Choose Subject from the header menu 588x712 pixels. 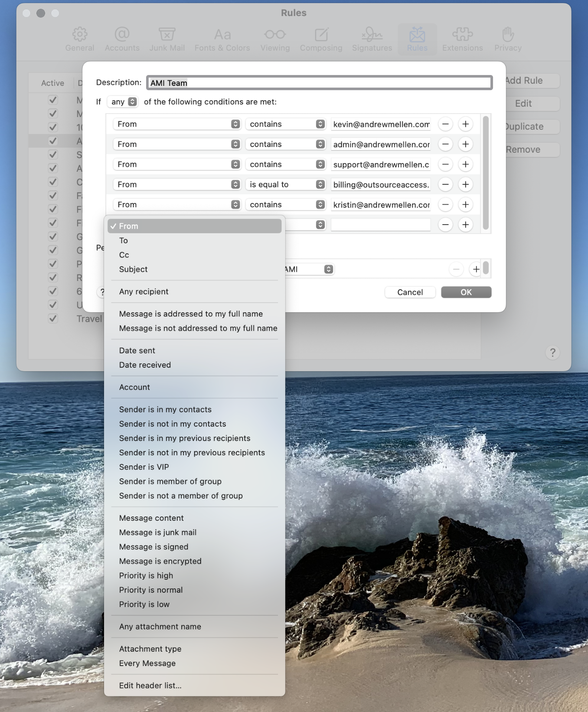194,269
